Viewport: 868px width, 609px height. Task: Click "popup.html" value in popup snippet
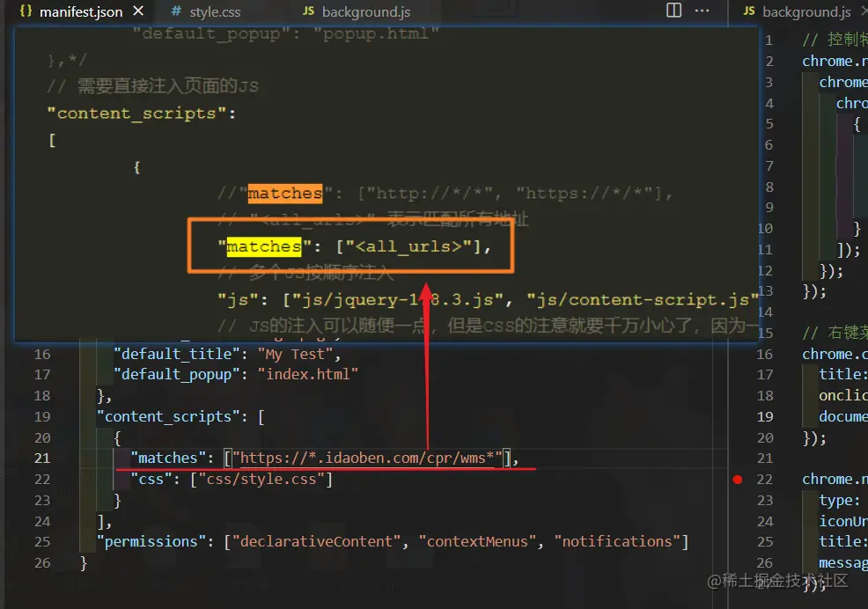tap(376, 33)
